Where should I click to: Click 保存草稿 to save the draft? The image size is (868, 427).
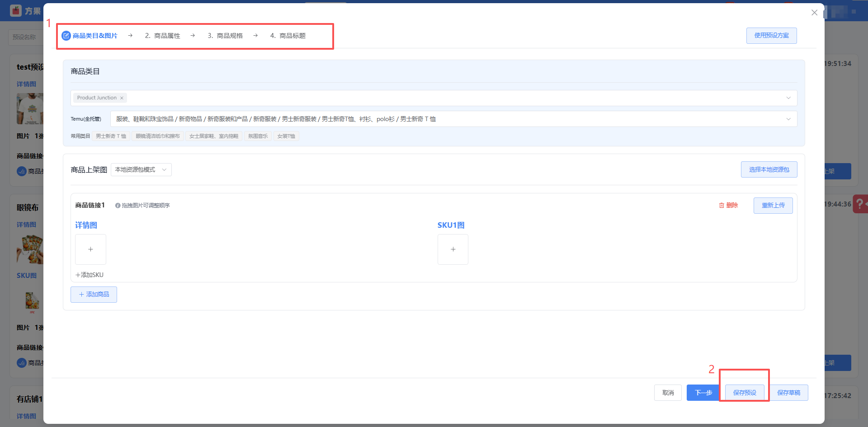click(788, 393)
